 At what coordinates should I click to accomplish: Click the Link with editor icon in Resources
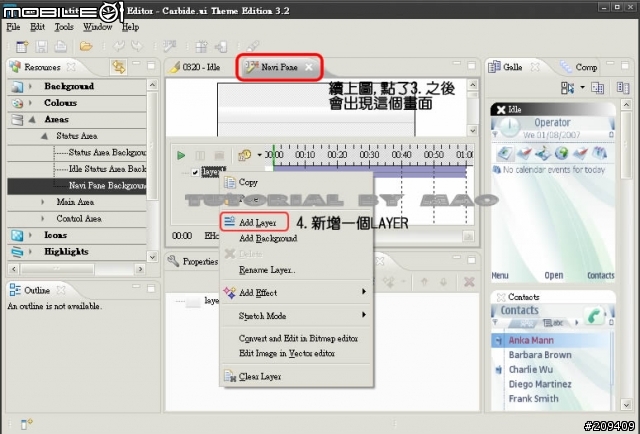pyautogui.click(x=118, y=67)
